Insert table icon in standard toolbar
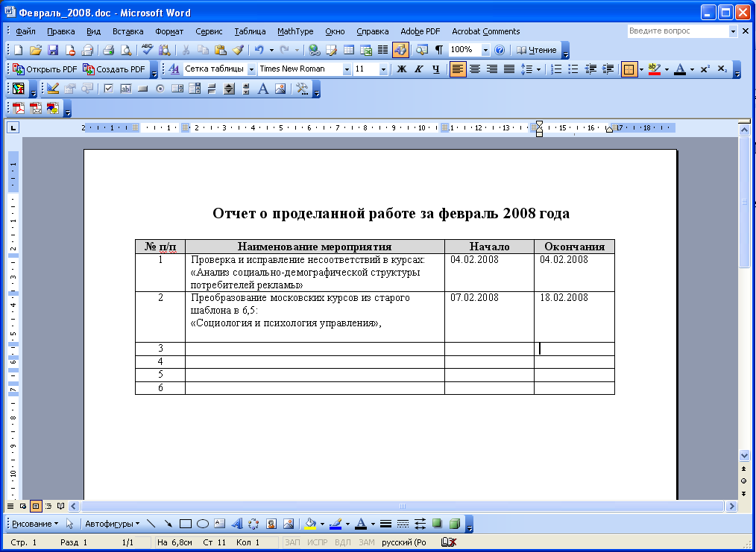 349,50
